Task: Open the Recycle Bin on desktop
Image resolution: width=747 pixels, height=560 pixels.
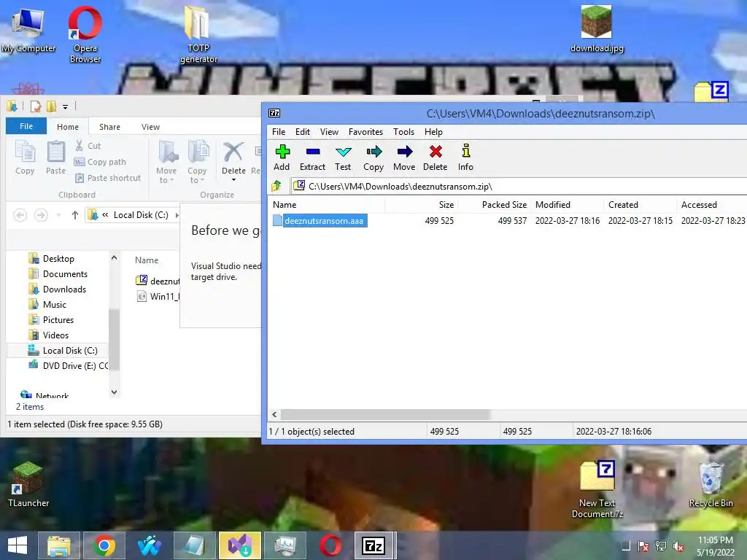Action: [711, 485]
